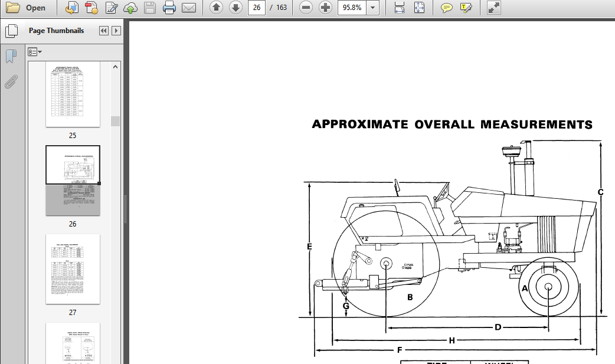
Task: Click the Save floppy disk icon
Action: [150, 8]
